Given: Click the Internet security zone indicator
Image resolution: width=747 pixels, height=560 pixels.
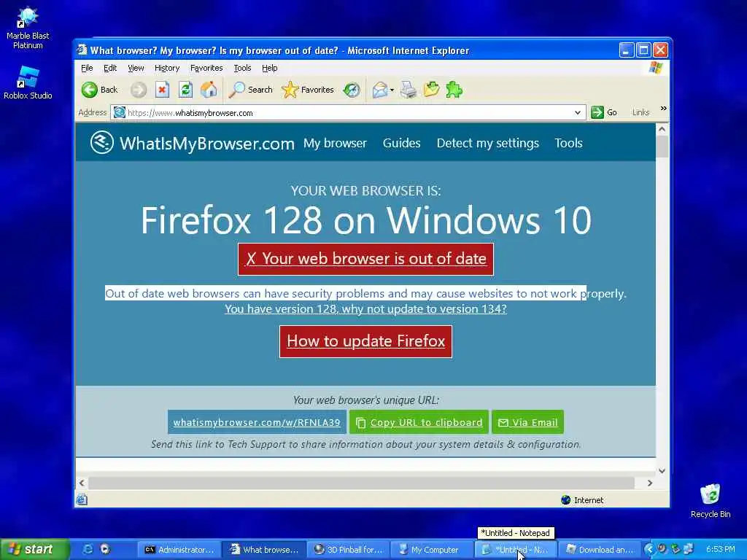Looking at the screenshot, I should point(582,500).
